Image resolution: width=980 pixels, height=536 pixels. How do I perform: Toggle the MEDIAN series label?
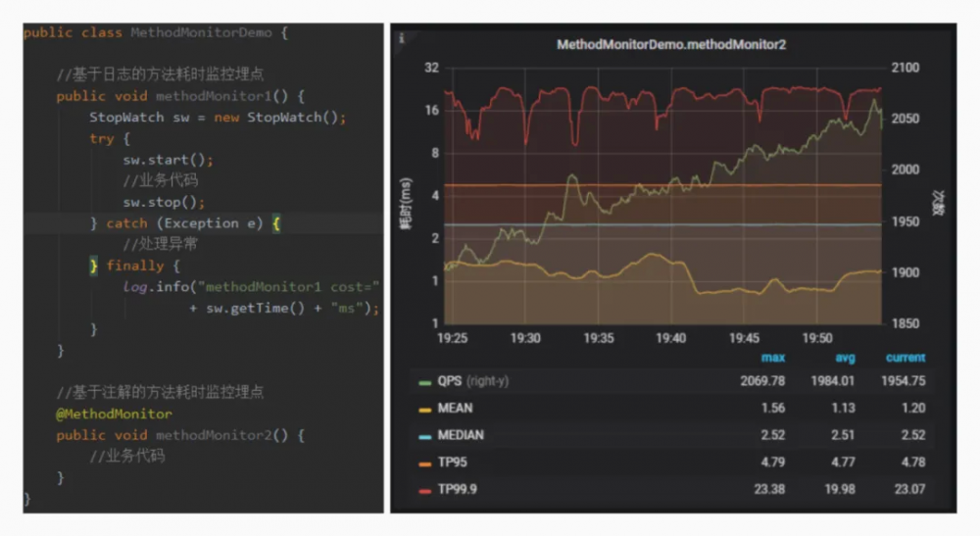pos(461,435)
